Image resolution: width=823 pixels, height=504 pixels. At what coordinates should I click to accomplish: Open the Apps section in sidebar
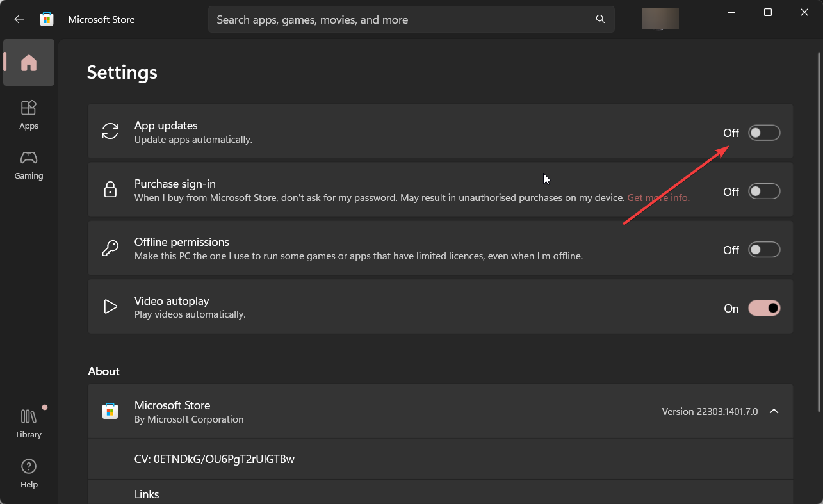[x=29, y=115]
